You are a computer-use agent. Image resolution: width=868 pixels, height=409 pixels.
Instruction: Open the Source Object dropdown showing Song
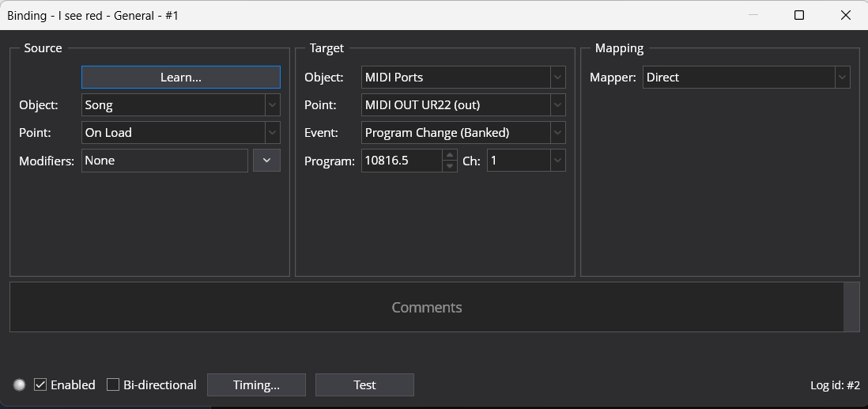[180, 104]
